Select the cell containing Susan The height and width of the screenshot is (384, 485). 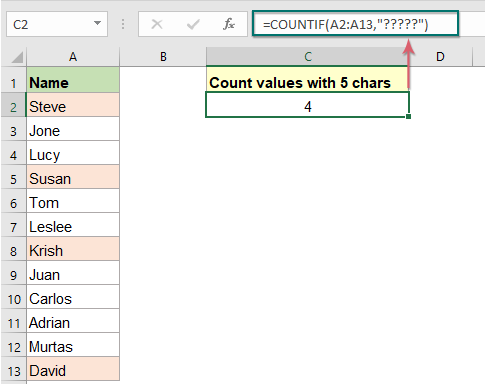click(73, 179)
